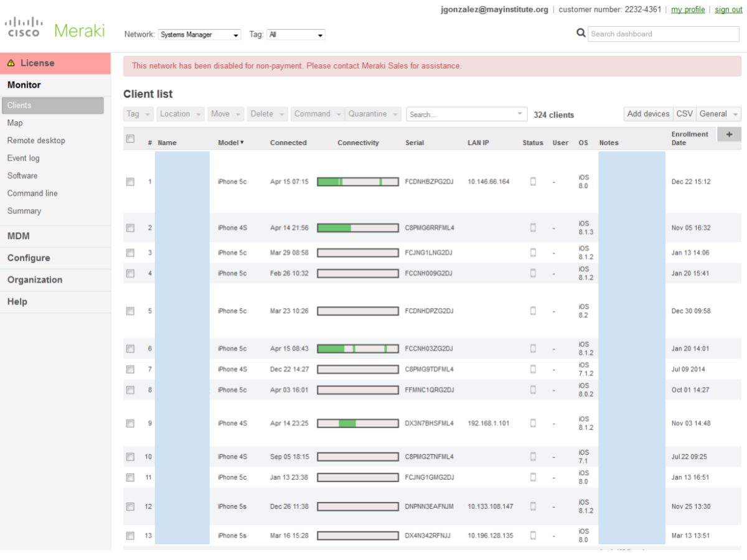Click the my profile link
Image resolution: width=747 pixels, height=560 pixels.
point(688,9)
